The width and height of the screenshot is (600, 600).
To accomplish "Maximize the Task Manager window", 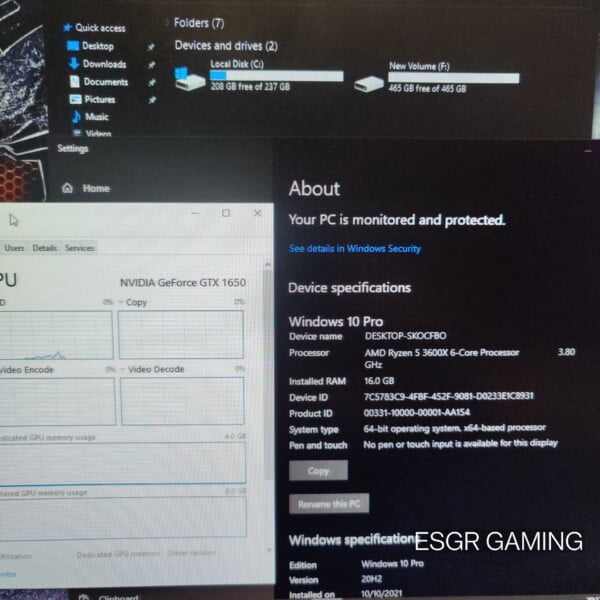I will tap(226, 213).
